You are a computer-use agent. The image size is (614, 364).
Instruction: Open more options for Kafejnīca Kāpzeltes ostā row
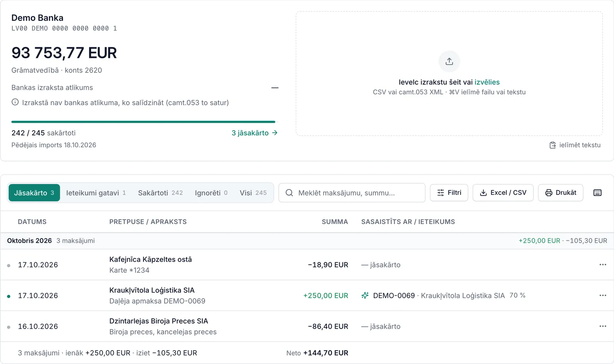click(x=603, y=265)
